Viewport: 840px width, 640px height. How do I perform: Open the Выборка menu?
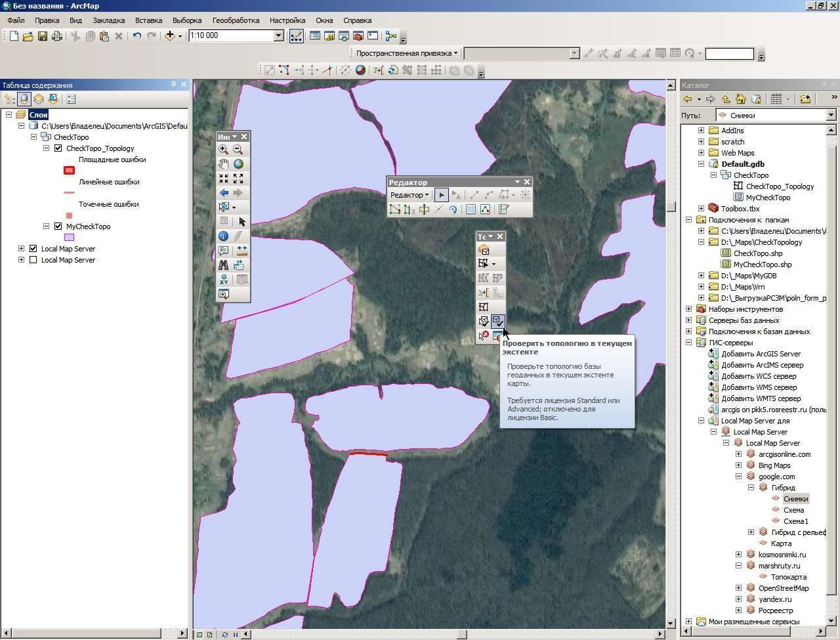[187, 20]
